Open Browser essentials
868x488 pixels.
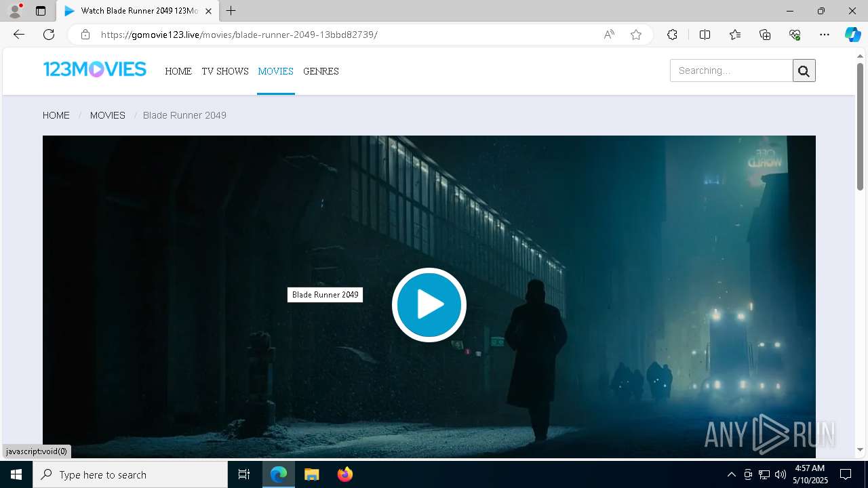pos(795,35)
